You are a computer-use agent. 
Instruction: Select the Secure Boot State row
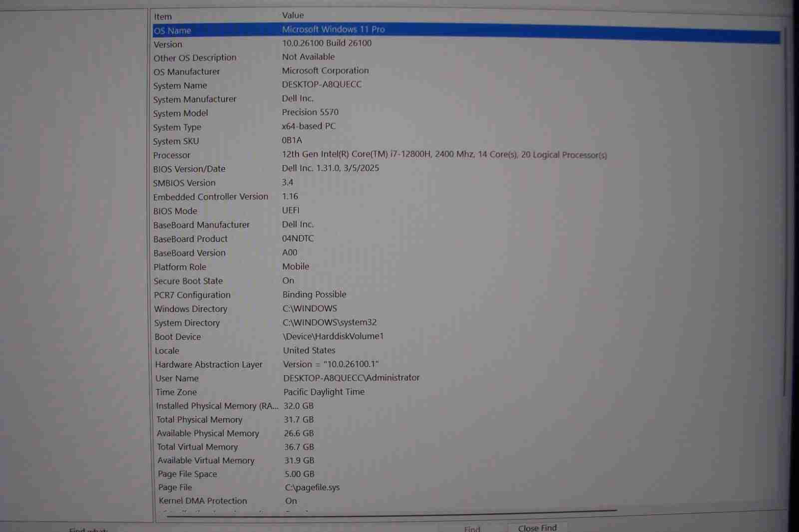point(188,281)
